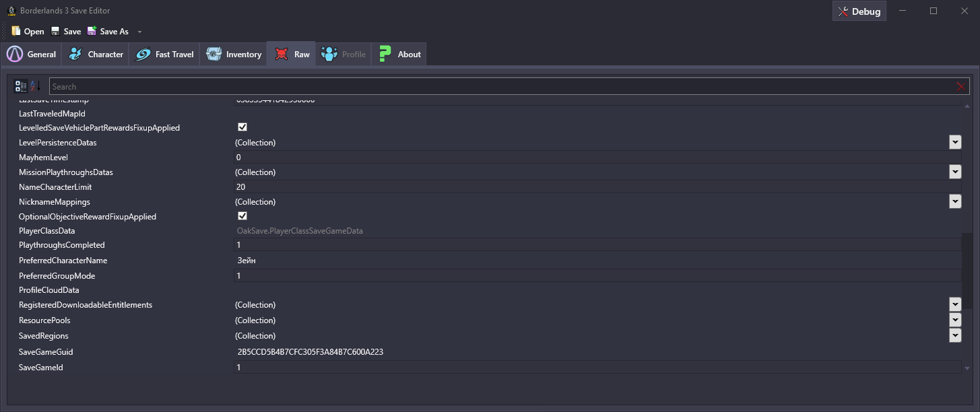Toggle LevelledSaveVehiclePartRewardsFixupApplied checkbox

[x=242, y=127]
